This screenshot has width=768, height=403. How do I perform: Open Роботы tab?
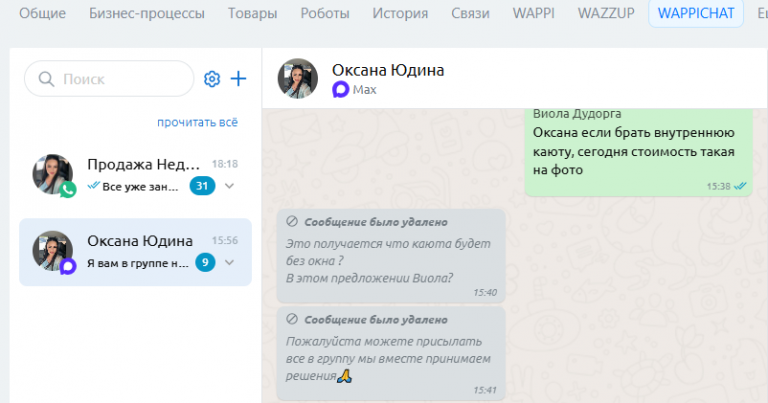[325, 13]
